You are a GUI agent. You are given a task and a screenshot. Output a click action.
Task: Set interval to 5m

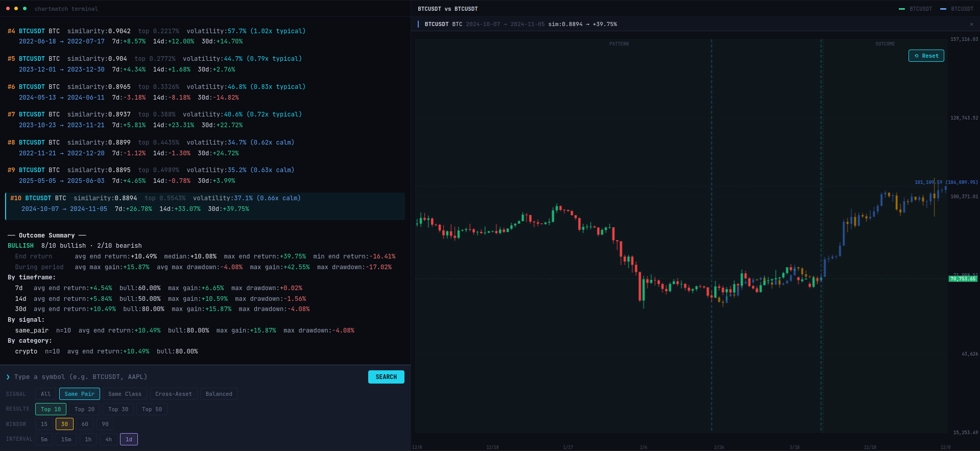coord(44,439)
